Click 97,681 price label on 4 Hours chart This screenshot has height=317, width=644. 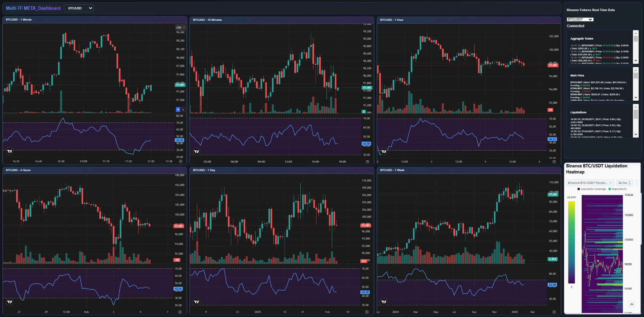179,226
